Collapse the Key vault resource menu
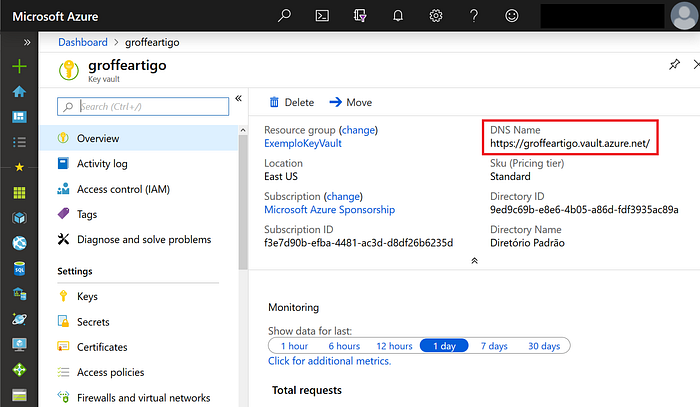The width and height of the screenshot is (700, 407). (x=238, y=98)
